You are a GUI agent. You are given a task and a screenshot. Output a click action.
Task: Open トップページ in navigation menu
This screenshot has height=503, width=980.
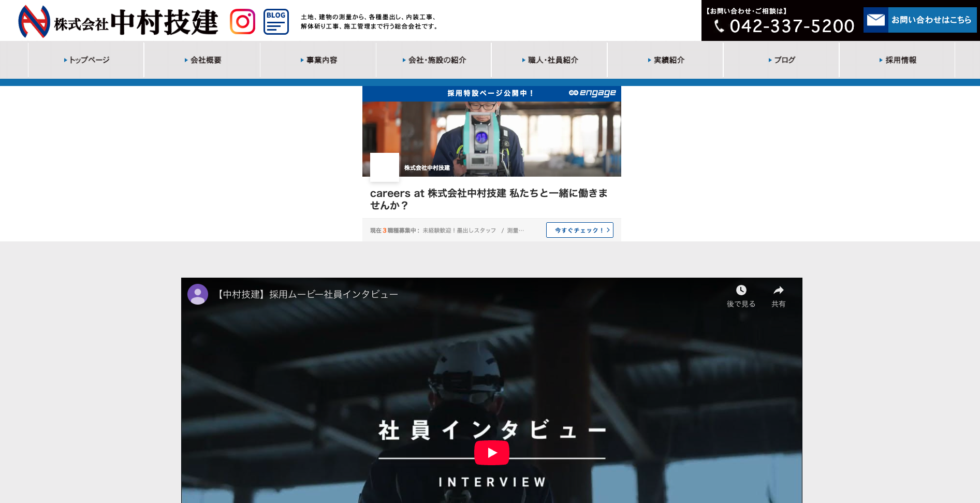click(86, 60)
